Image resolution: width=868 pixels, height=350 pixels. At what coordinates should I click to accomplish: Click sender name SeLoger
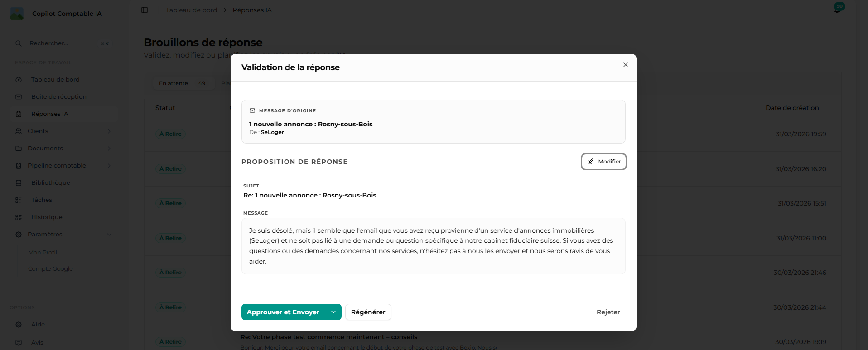tap(272, 132)
